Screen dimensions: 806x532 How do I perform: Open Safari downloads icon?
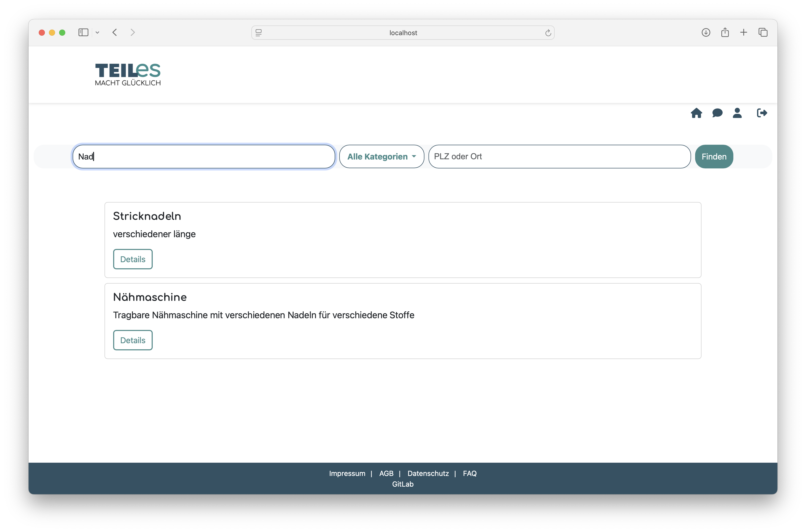[706, 33]
